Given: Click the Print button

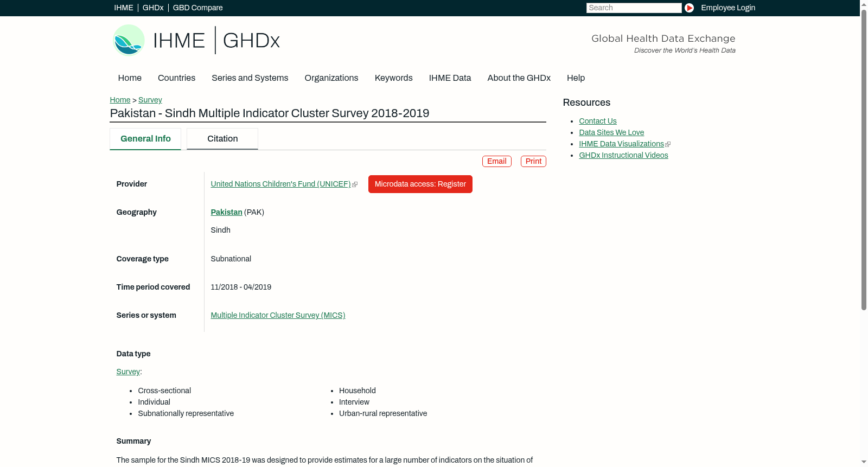Looking at the screenshot, I should 533,161.
